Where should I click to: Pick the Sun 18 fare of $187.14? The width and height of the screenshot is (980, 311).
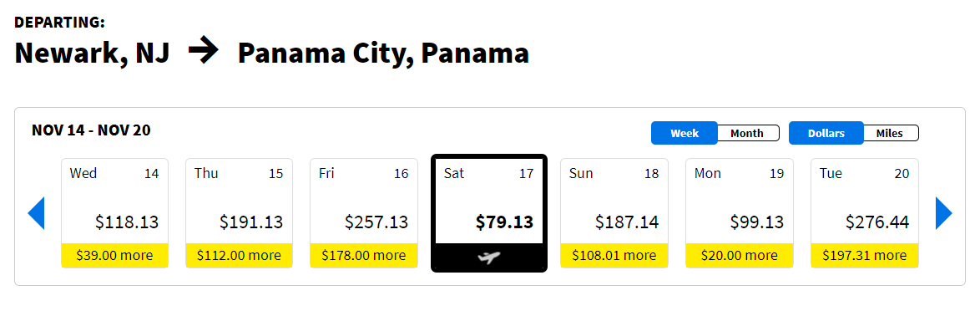(614, 212)
